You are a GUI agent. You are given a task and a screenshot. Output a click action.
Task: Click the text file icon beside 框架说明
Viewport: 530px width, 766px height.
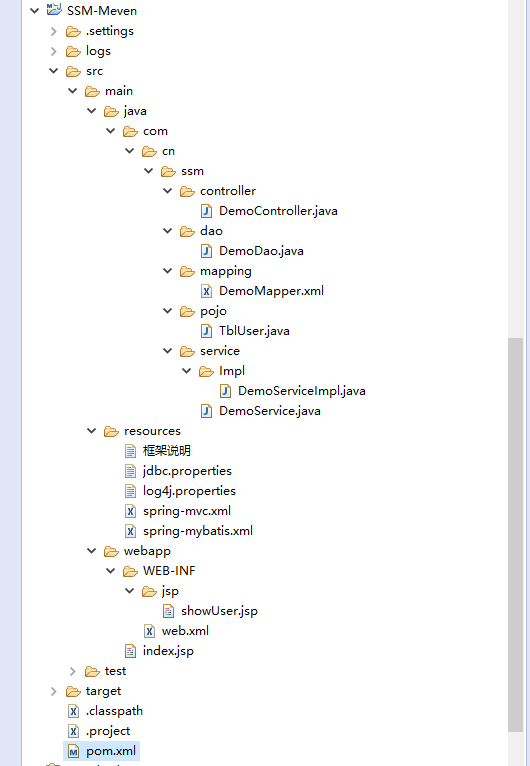(130, 451)
